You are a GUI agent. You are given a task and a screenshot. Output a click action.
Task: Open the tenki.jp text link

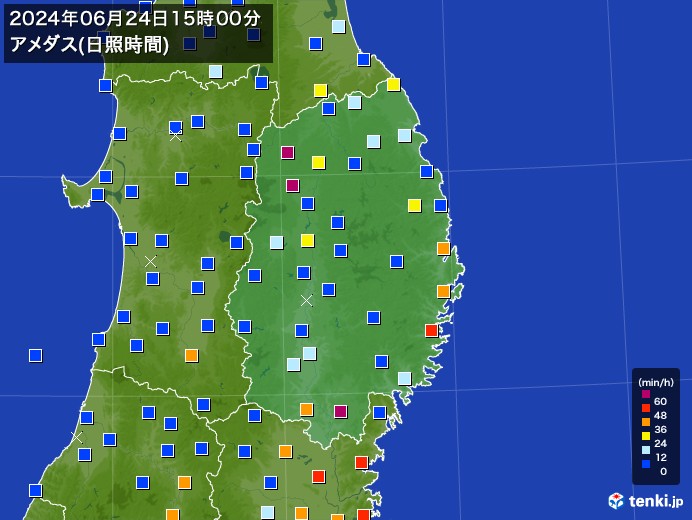pos(656,501)
